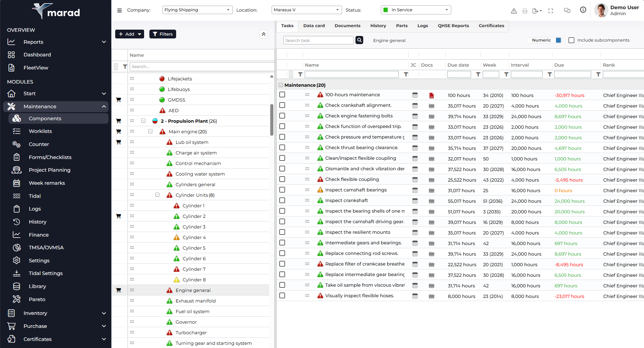644x348 pixels.
Task: Click the printer icon in top bar
Action: pyautogui.click(x=525, y=11)
